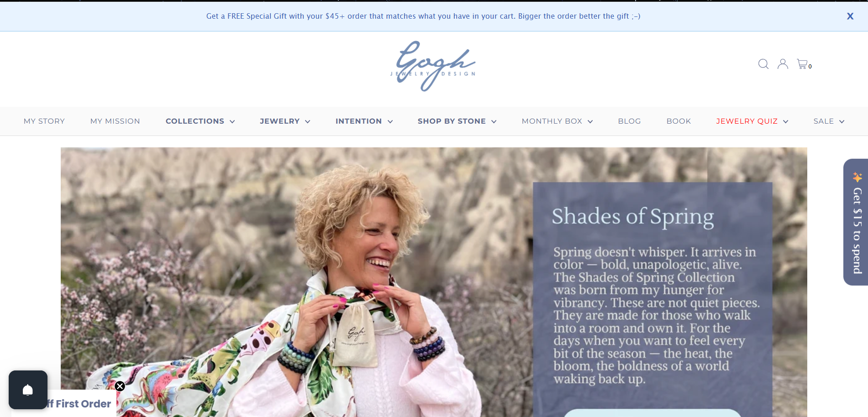Open the Book page link
868x417 pixels.
pyautogui.click(x=679, y=121)
